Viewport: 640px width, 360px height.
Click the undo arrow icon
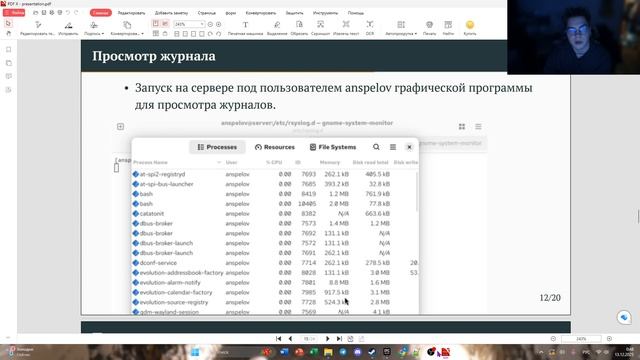point(68,13)
